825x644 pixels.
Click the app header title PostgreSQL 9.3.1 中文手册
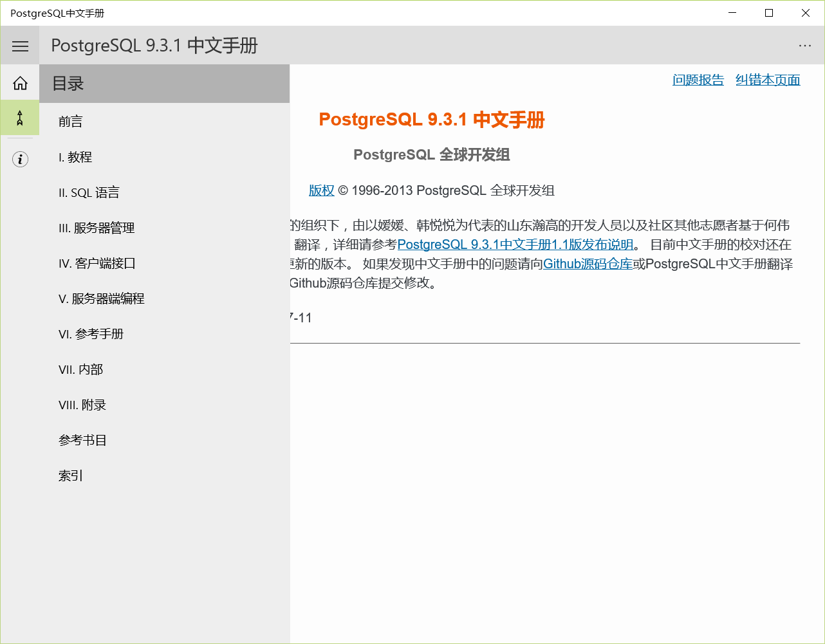coord(154,46)
